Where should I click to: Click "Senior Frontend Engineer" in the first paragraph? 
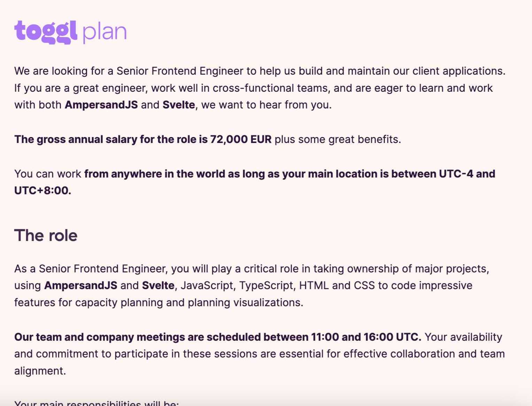[x=180, y=71]
